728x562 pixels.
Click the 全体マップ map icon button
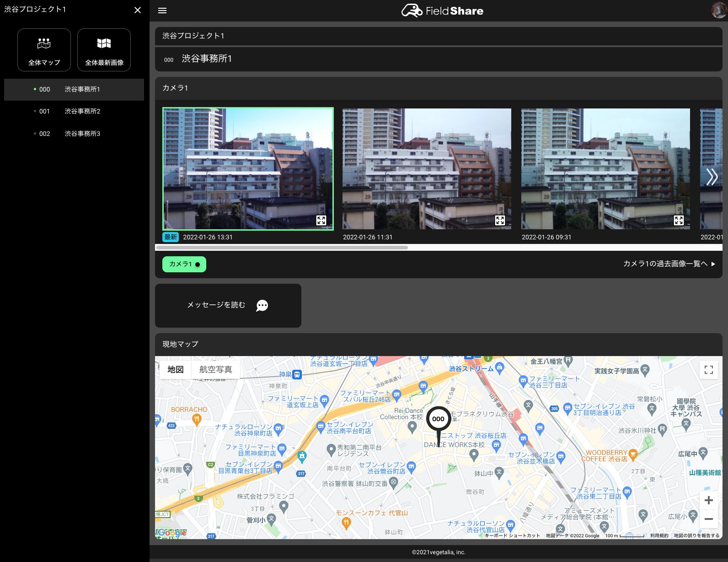click(44, 50)
